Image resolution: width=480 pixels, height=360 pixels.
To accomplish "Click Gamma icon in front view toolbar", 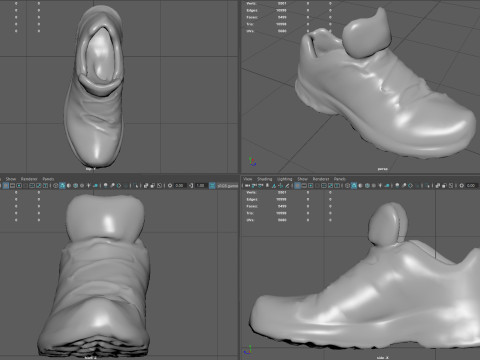I will click(191, 185).
